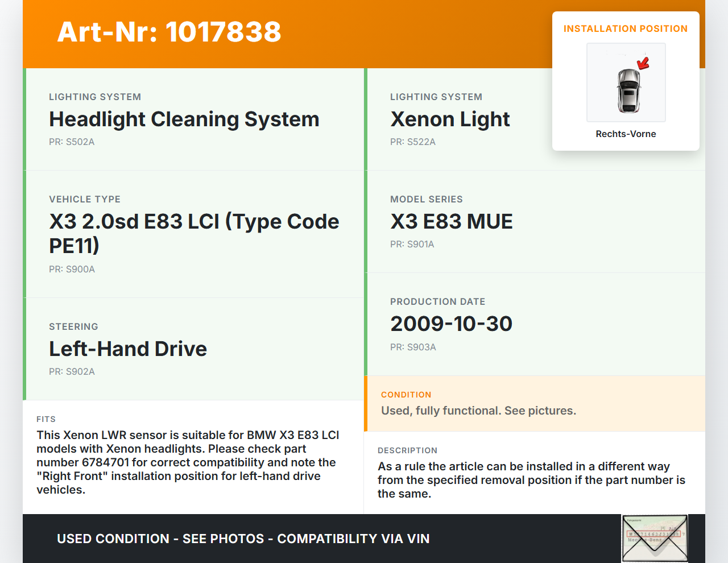Select the heading "Art-Nr: 1017838"
728x563 pixels.
169,32
